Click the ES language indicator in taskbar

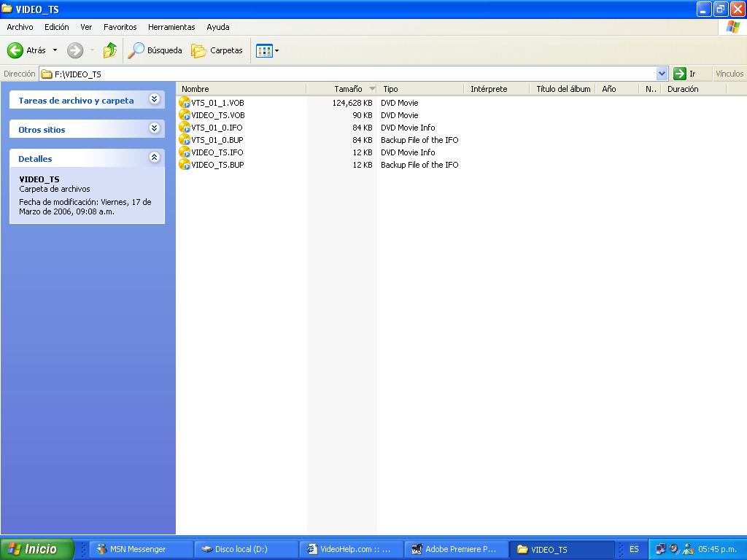click(x=634, y=549)
